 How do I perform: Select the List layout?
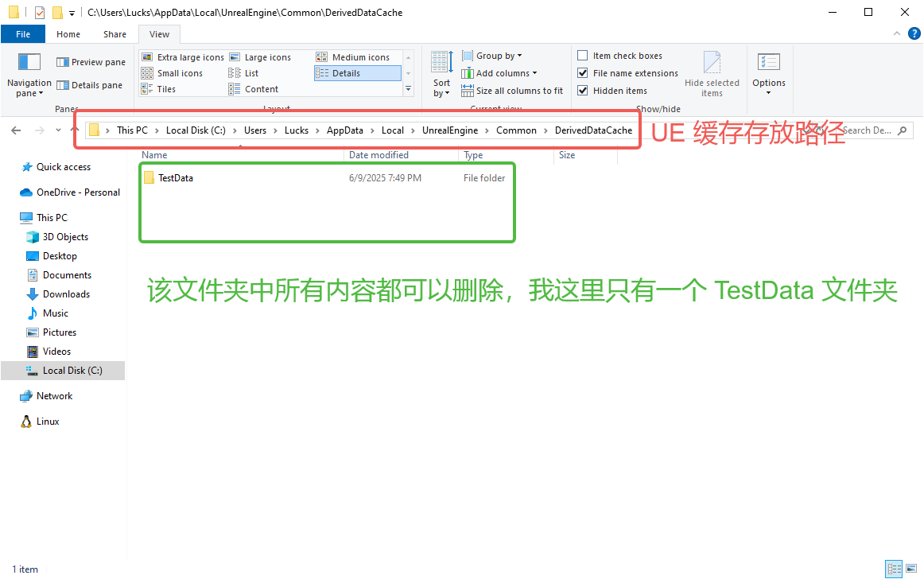[243, 73]
